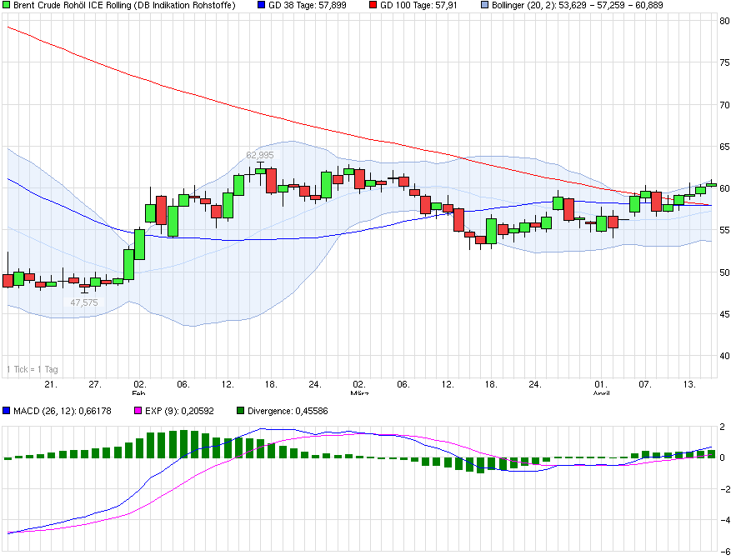Click the dark green Divergence legend icon

click(x=239, y=410)
